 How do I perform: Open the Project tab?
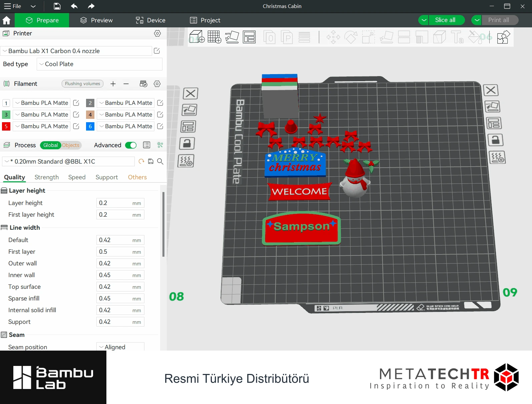[205, 20]
